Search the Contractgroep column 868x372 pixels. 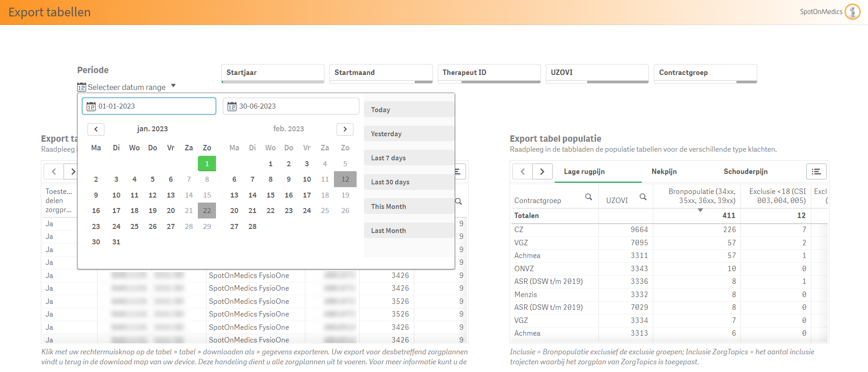click(x=588, y=197)
